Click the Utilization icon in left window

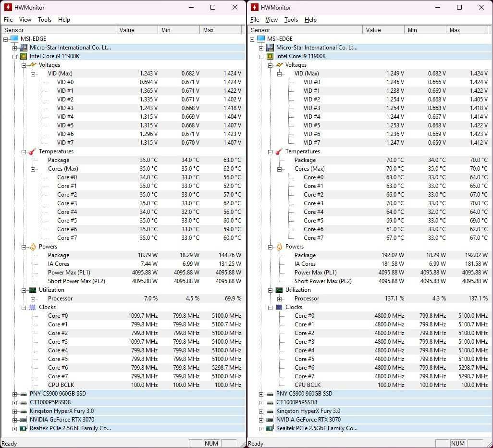tap(32, 290)
